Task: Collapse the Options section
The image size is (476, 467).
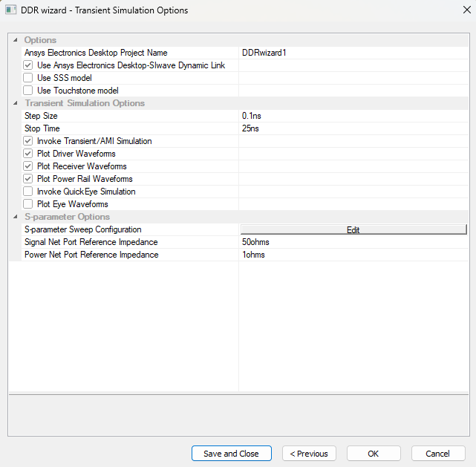Action: coord(16,40)
